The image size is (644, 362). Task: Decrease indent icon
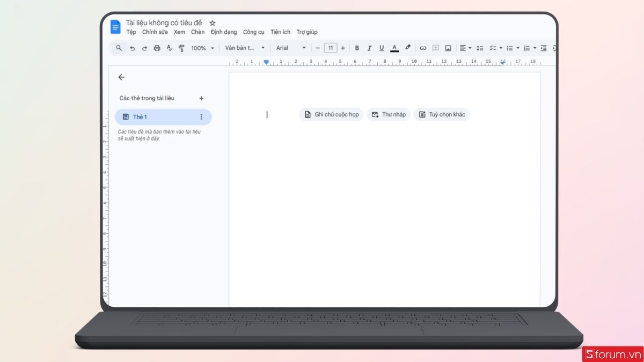pos(544,48)
